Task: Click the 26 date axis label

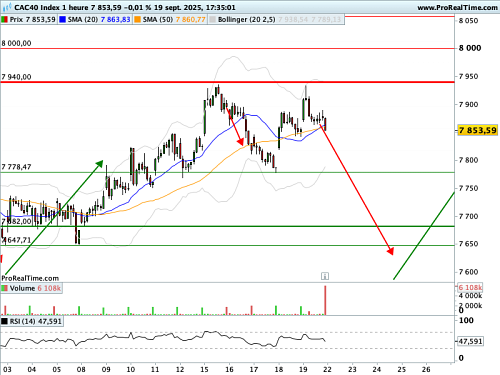Action: tap(426, 369)
